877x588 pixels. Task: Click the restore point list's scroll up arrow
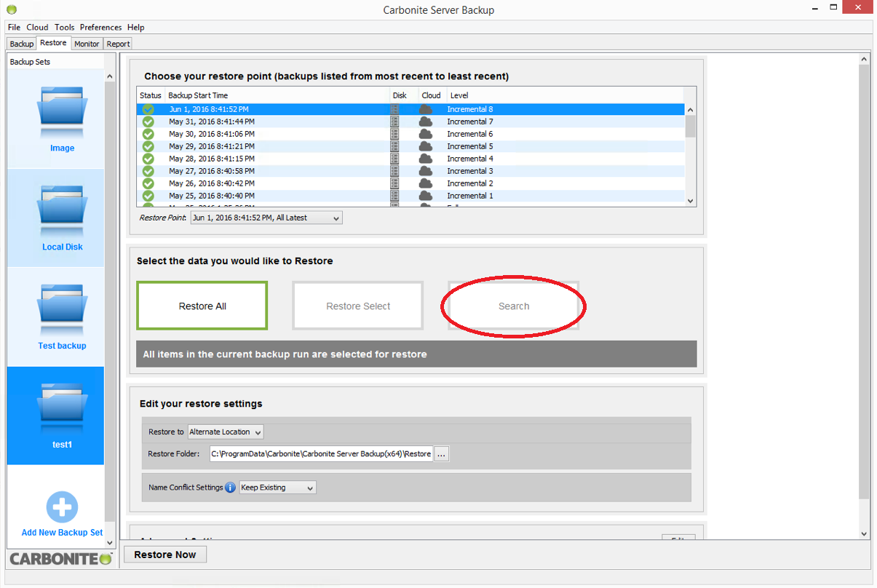point(691,109)
